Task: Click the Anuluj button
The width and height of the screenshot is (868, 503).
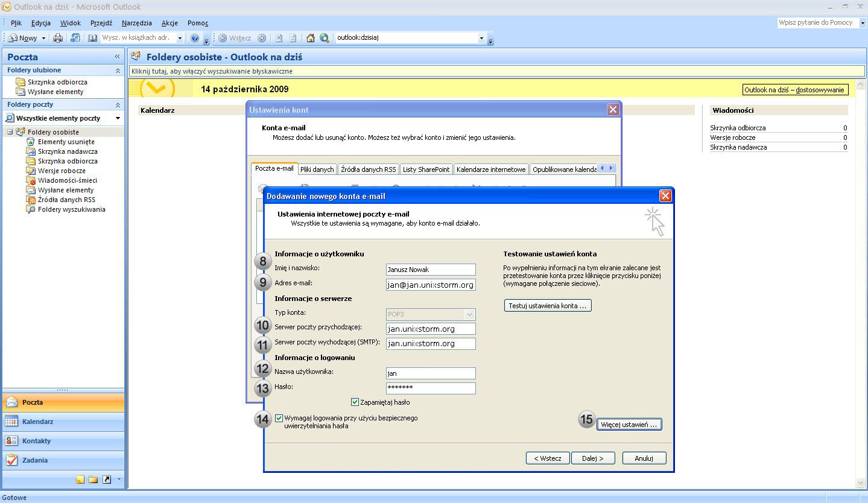Action: pos(644,458)
